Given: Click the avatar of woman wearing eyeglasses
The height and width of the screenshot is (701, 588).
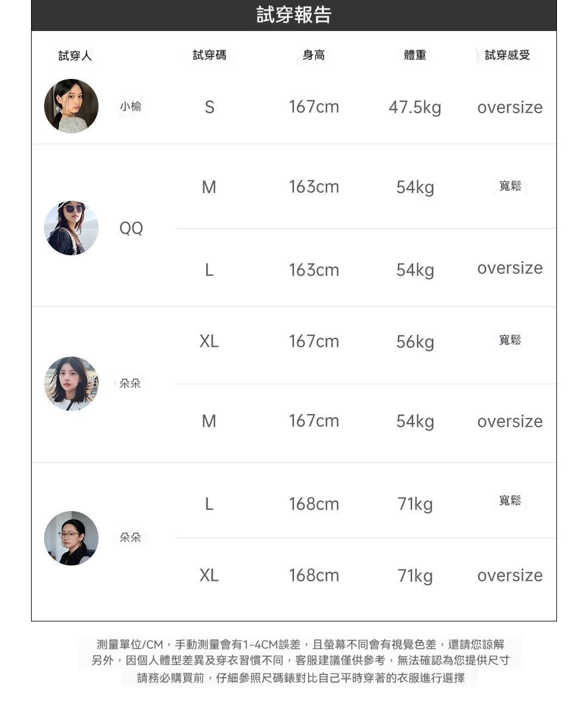Looking at the screenshot, I should (71, 538).
